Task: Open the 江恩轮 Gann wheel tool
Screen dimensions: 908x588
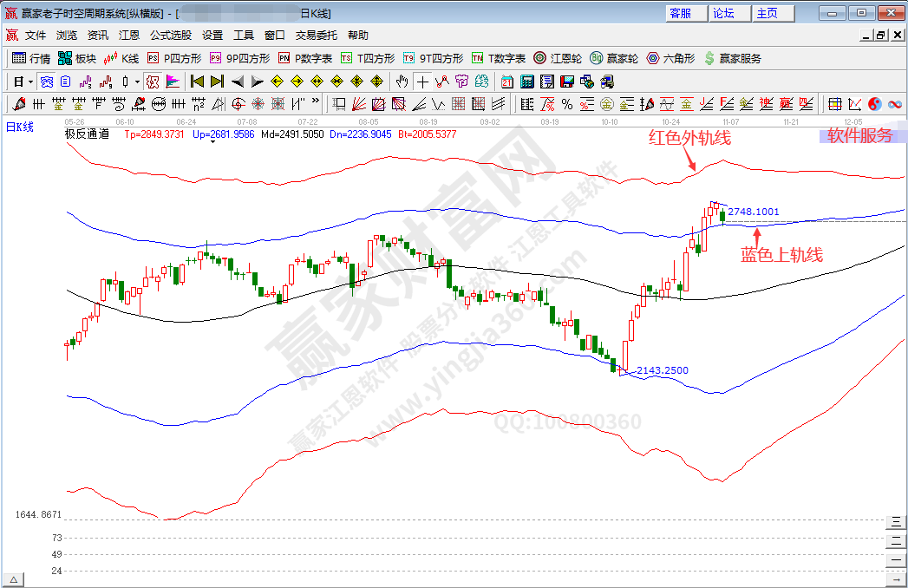Action: 558,58
